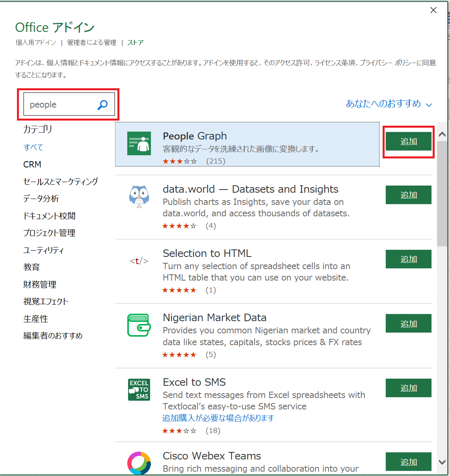Click the scrollbar up arrow

coord(442,134)
